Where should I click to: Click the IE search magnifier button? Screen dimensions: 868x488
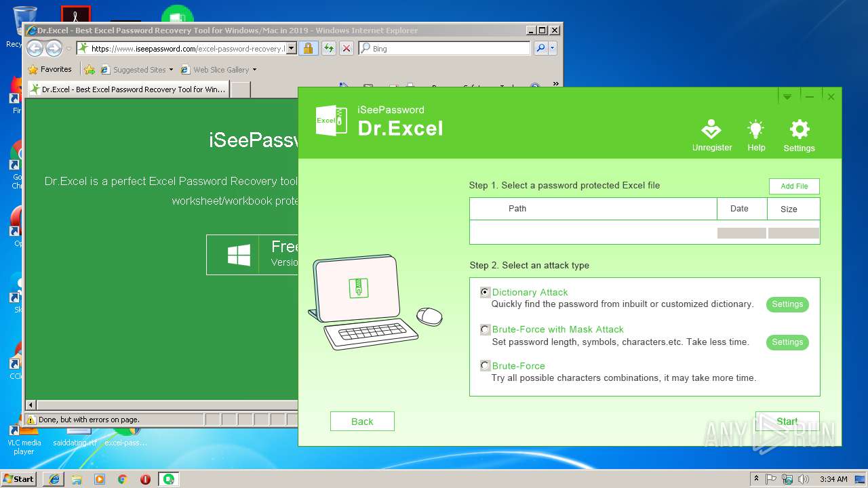point(540,48)
